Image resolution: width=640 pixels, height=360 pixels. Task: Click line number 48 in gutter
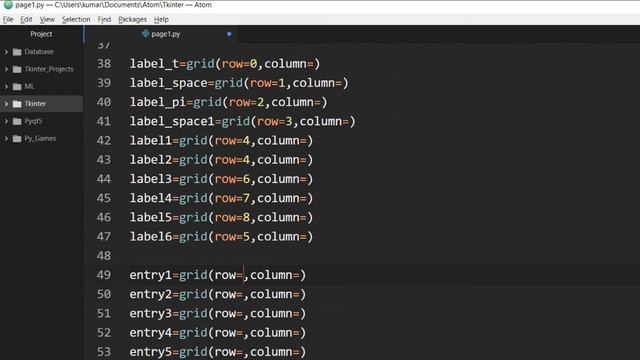coord(104,256)
